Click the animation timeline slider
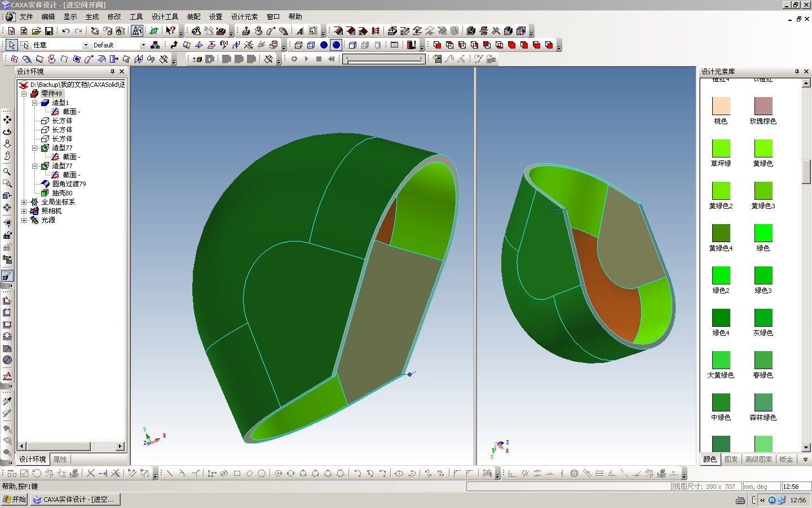The height and width of the screenshot is (508, 812). pos(384,59)
